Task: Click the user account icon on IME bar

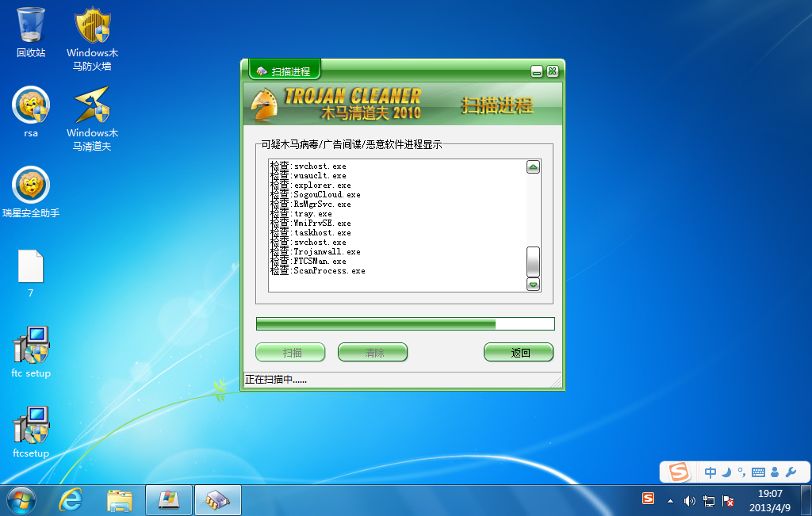Action: [x=775, y=472]
